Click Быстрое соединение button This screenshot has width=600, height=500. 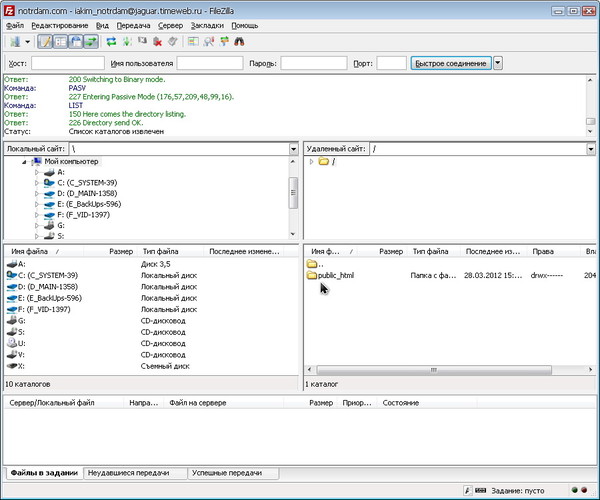click(451, 63)
